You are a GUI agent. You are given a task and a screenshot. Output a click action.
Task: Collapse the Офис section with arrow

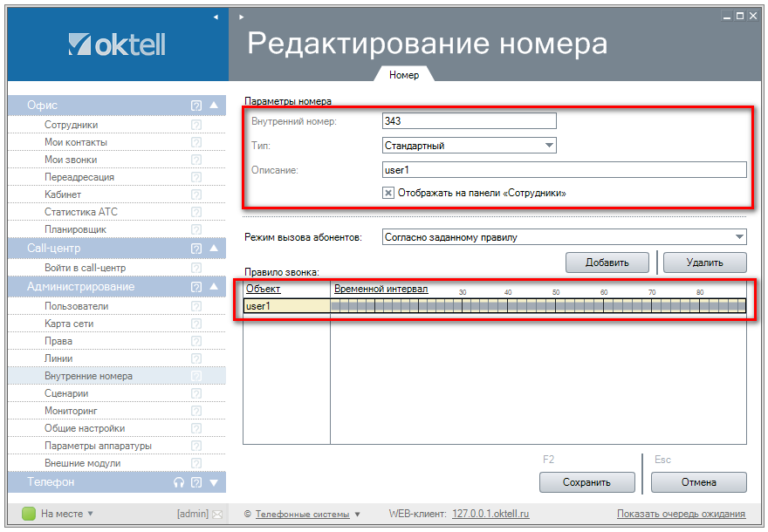tap(213, 106)
